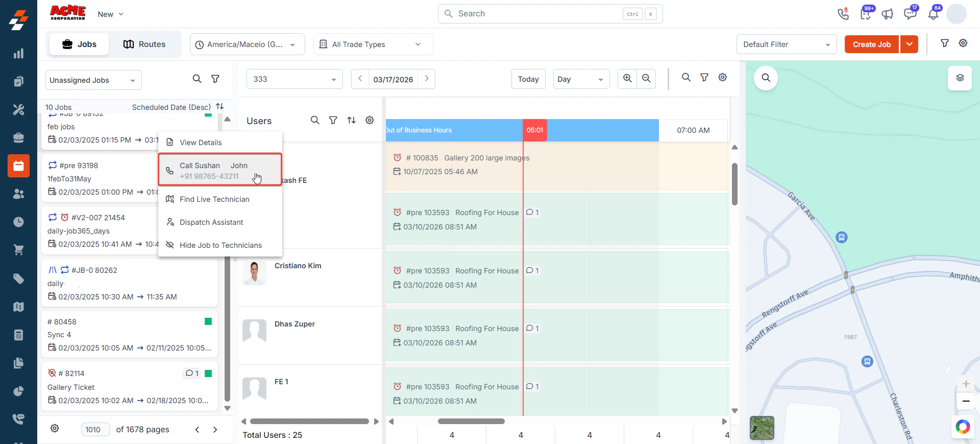Click the global Search field
This screenshot has width=980, height=444.
point(550,14)
